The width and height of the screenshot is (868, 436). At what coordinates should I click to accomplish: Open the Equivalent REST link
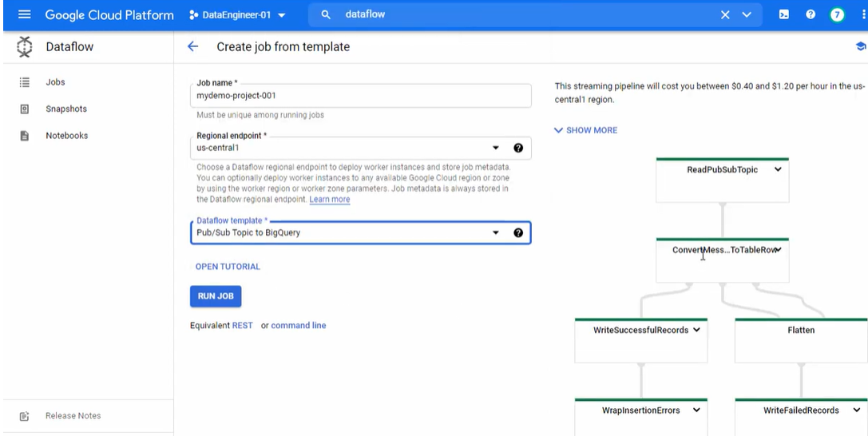coord(243,325)
